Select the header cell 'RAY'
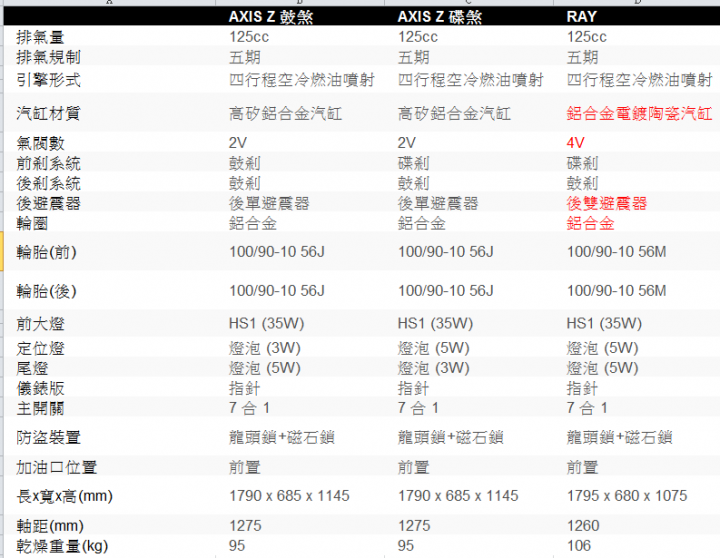This screenshot has height=558, width=720. pos(581,17)
